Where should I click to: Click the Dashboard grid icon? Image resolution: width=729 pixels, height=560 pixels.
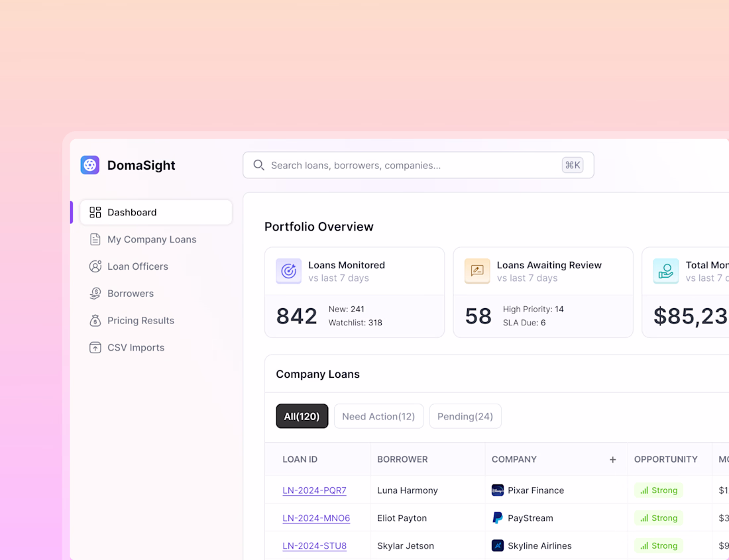point(95,212)
